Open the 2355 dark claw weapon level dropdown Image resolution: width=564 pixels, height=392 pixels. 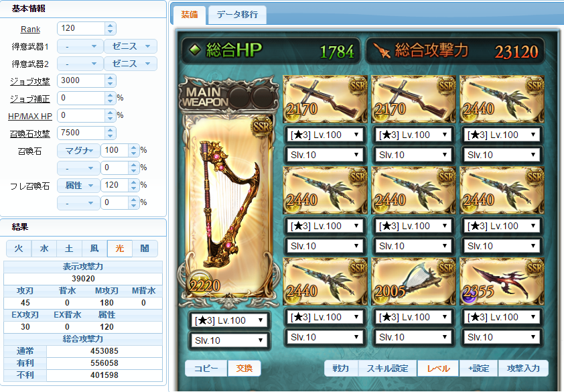(x=502, y=317)
